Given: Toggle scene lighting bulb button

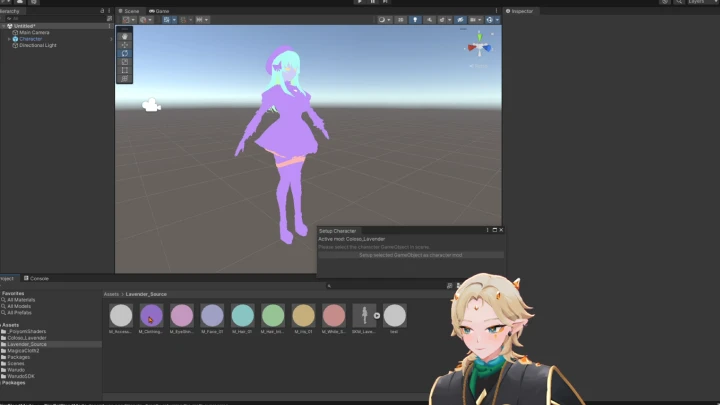Looking at the screenshot, I should (415, 20).
